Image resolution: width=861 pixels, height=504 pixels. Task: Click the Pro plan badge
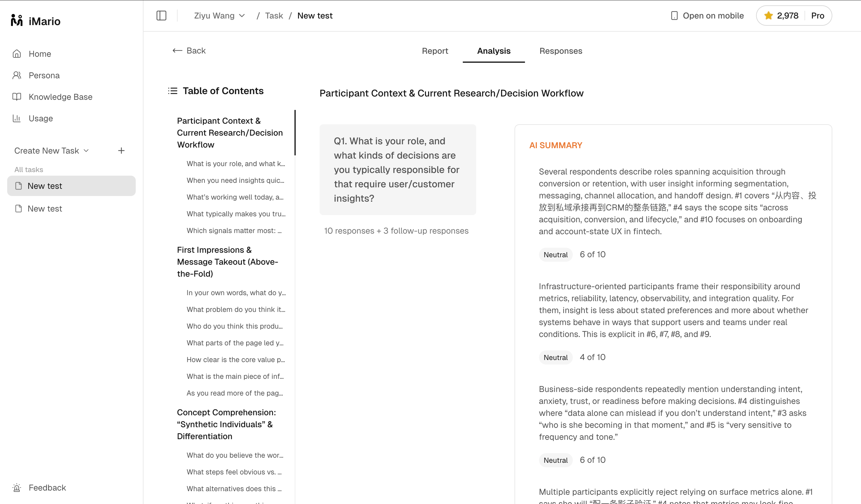(x=818, y=16)
